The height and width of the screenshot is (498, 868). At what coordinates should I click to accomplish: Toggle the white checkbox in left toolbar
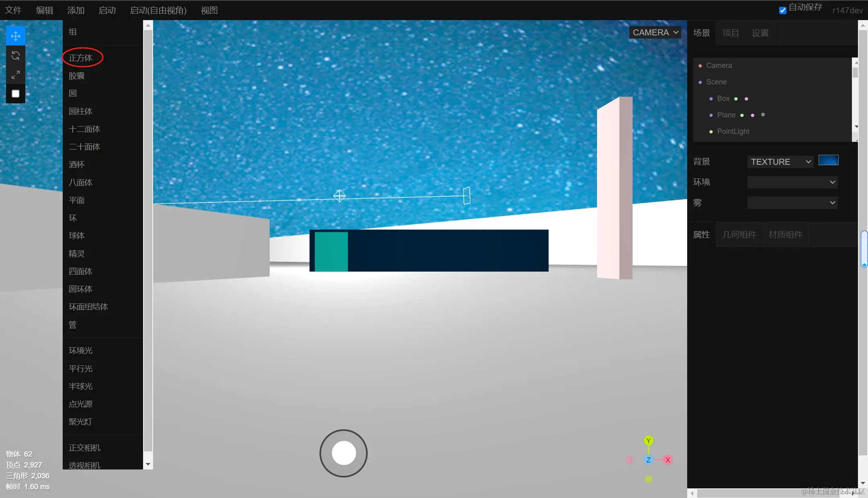click(16, 94)
